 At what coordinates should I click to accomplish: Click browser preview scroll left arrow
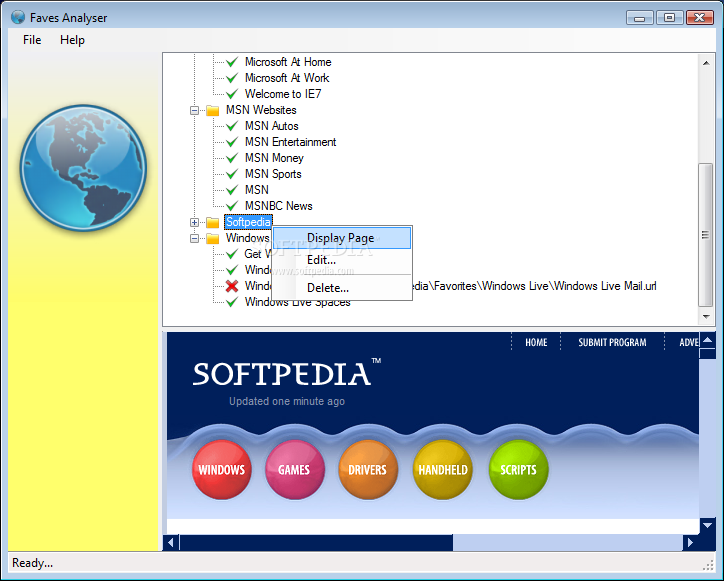(x=171, y=542)
